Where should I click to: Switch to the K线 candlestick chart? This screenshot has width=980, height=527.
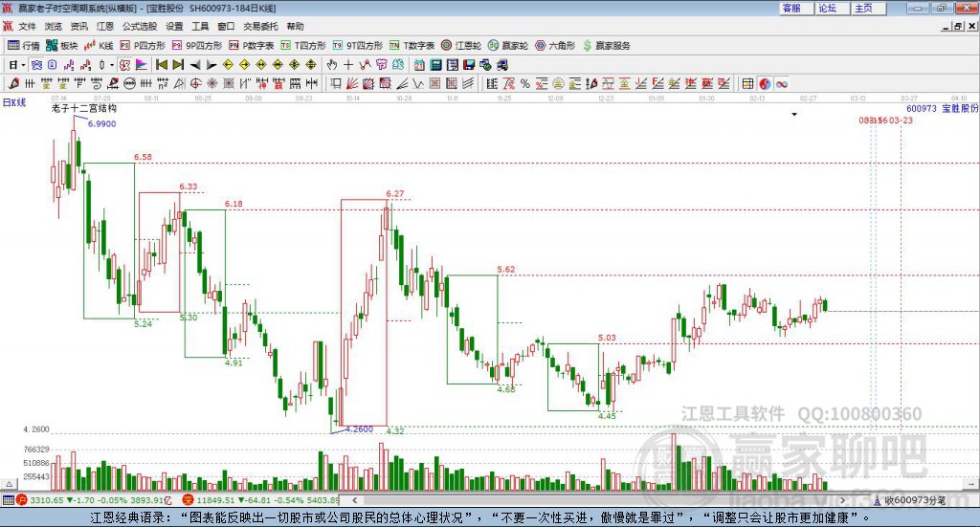click(100, 45)
